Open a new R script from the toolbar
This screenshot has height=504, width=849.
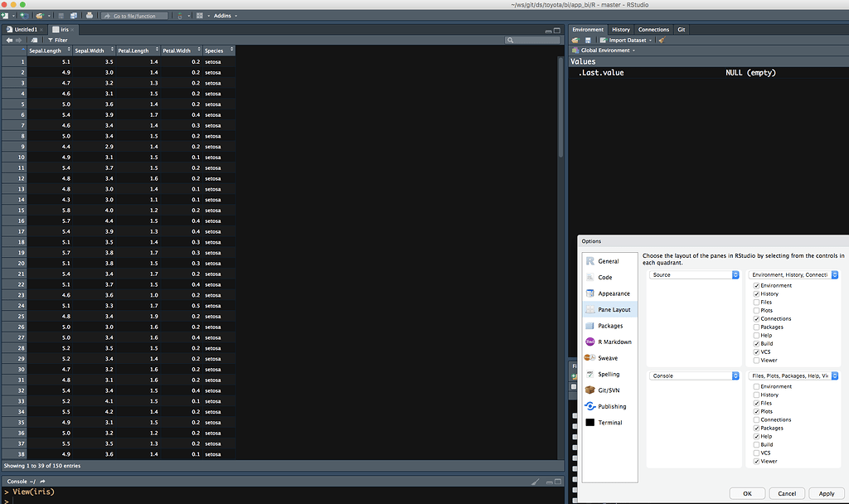[x=5, y=15]
